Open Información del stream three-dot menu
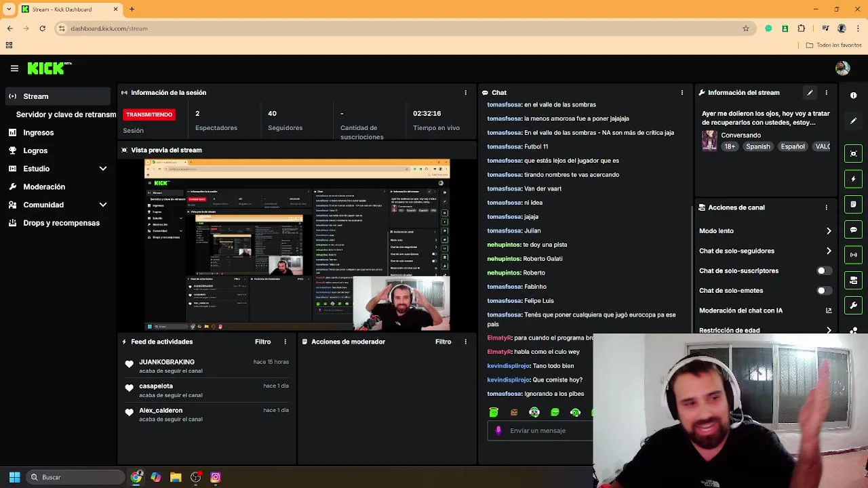Image resolution: width=868 pixels, height=488 pixels. (x=826, y=92)
